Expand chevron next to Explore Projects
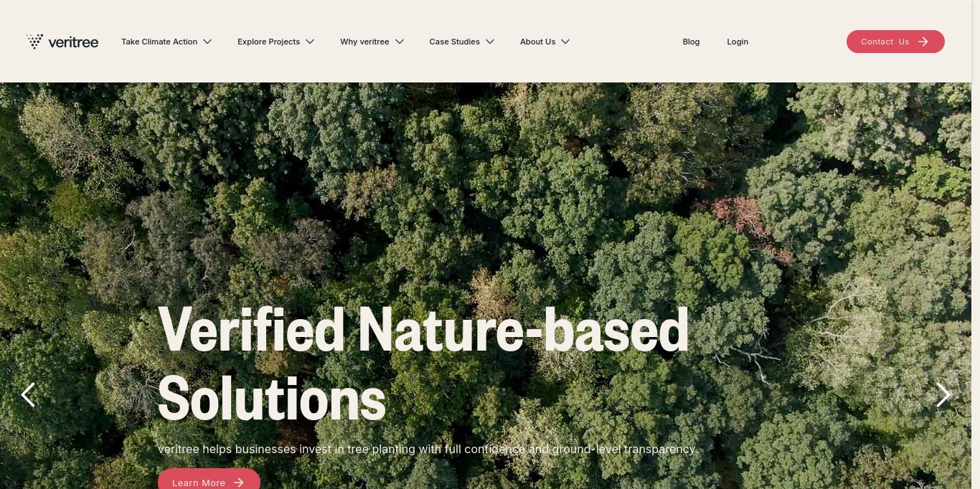Image resolution: width=980 pixels, height=489 pixels. [x=310, y=42]
